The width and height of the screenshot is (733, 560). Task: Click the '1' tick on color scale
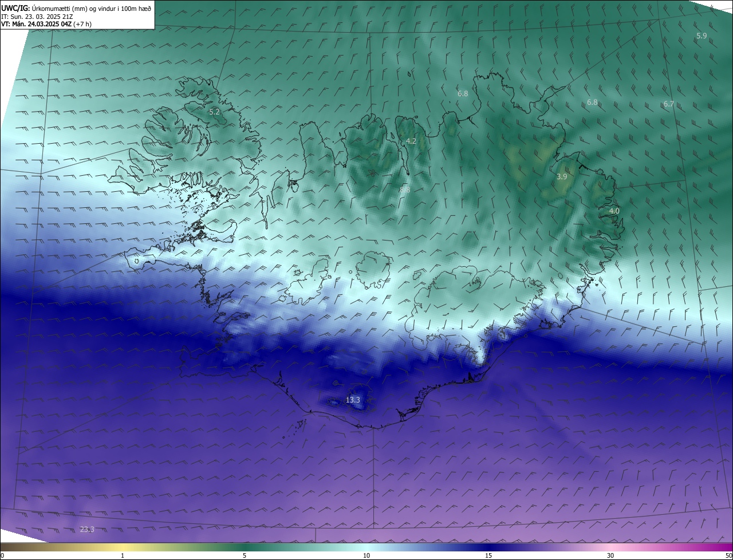(123, 555)
